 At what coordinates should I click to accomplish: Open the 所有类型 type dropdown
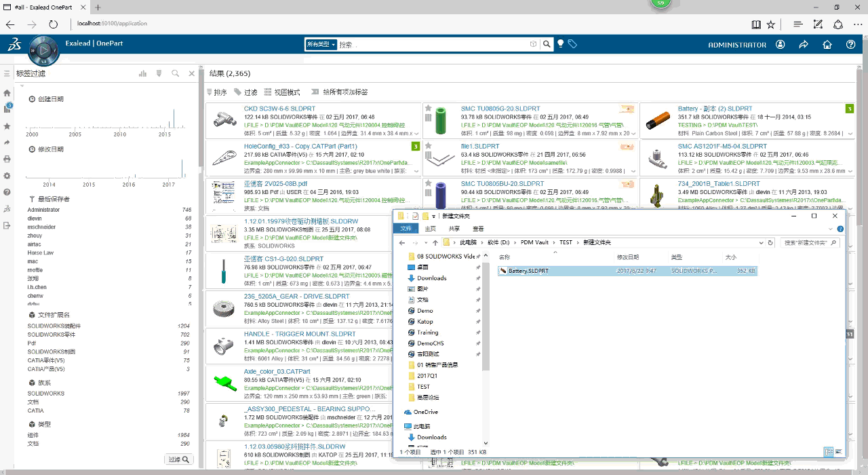(321, 44)
